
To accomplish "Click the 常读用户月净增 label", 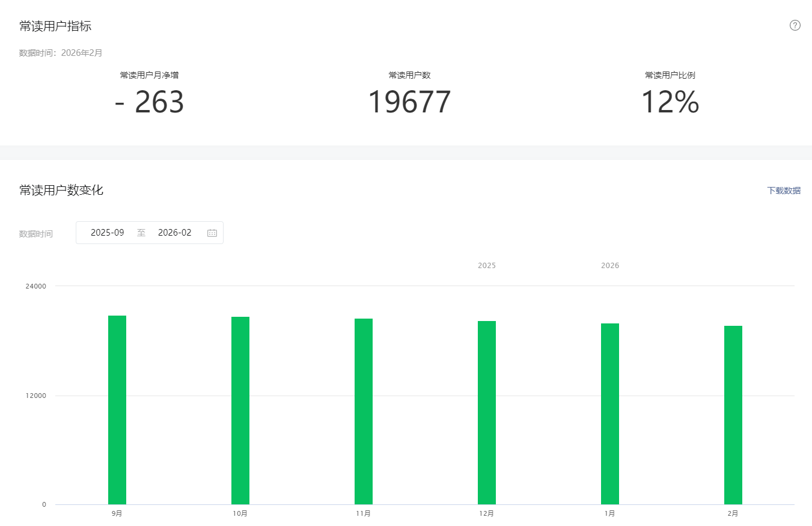I will coord(149,75).
